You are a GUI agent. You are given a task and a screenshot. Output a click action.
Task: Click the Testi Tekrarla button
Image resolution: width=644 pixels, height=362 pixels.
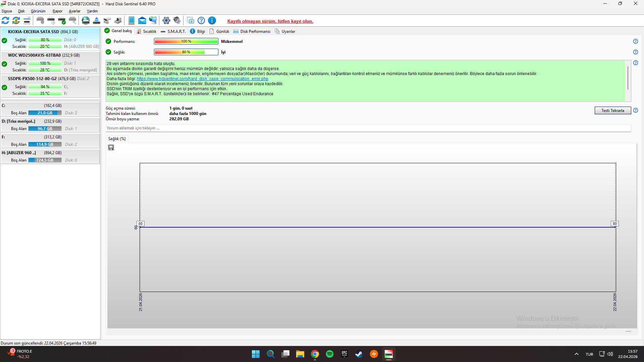tap(613, 111)
